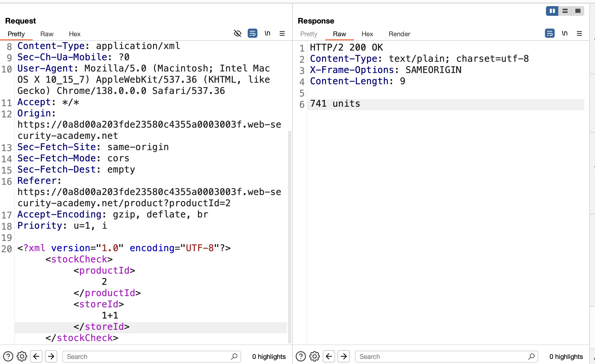Open help for Response search bar
Image resolution: width=595 pixels, height=364 pixels.
click(x=301, y=356)
